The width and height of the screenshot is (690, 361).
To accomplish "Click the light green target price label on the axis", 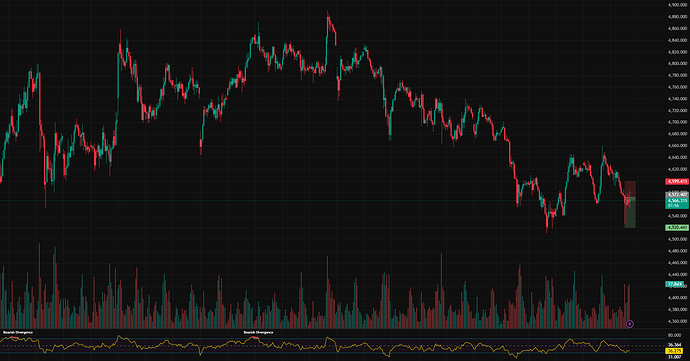I will pos(677,228).
